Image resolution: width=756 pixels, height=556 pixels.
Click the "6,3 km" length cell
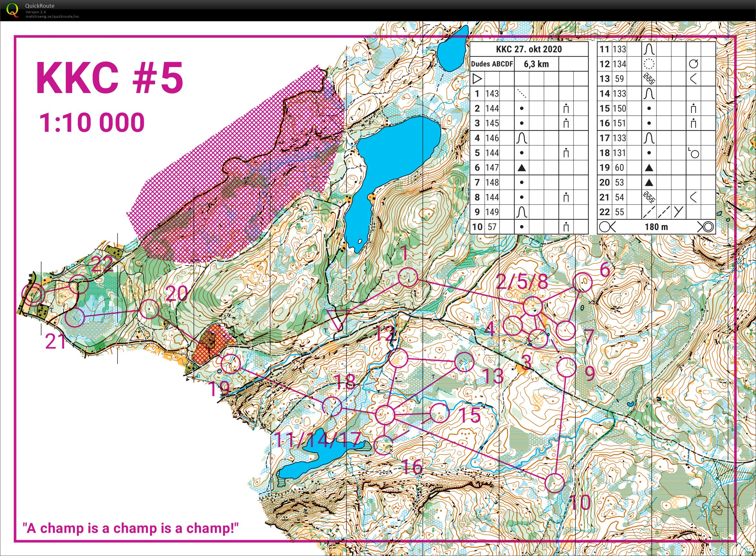pos(536,64)
